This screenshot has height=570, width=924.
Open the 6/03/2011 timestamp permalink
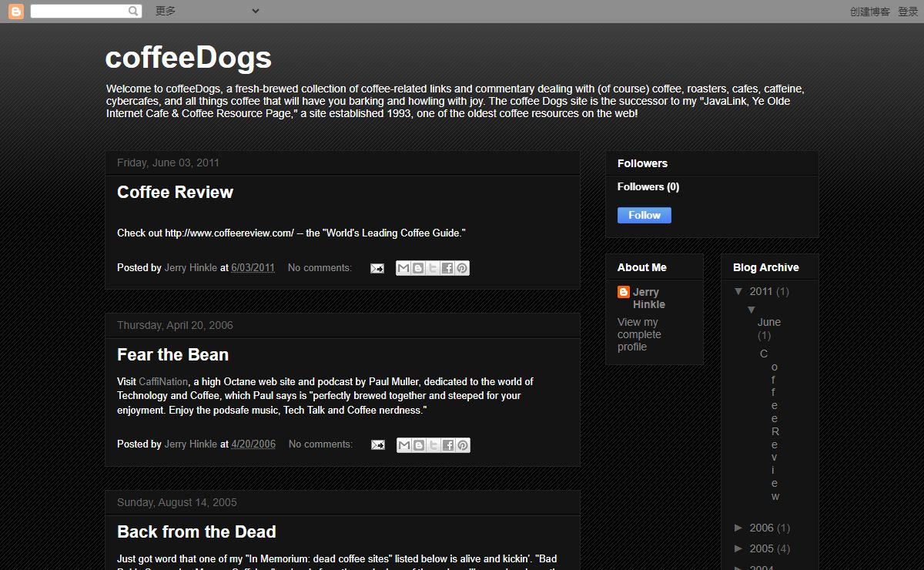click(253, 268)
